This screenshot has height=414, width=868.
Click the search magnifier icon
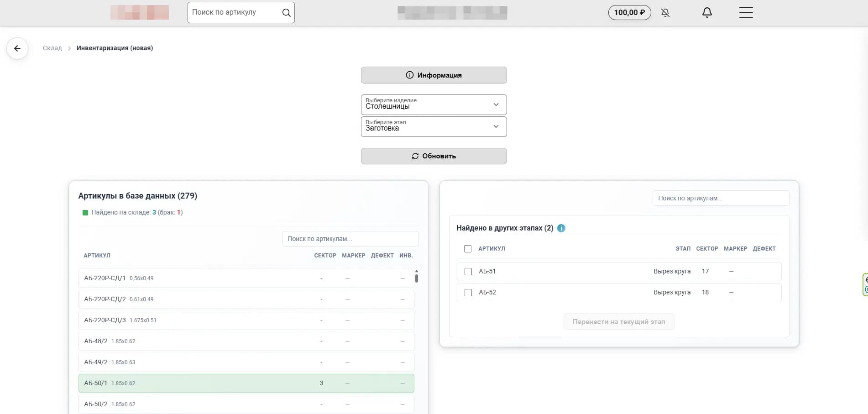point(286,12)
